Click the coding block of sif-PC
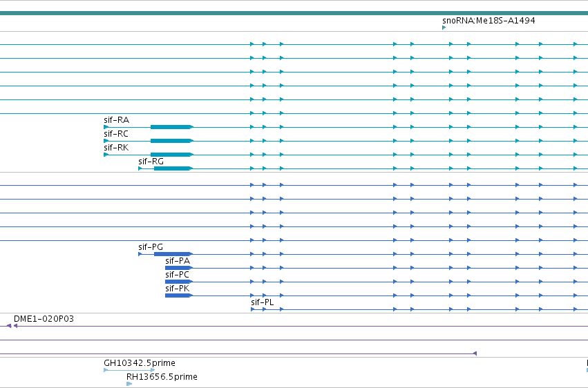Image resolution: width=588 pixels, height=388 pixels. pyautogui.click(x=178, y=282)
